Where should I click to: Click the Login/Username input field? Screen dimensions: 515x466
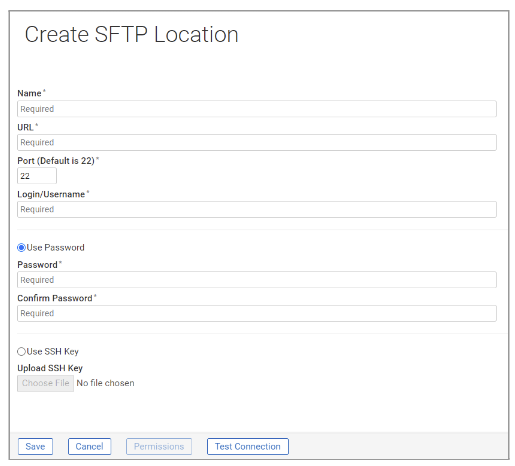pyautogui.click(x=257, y=209)
